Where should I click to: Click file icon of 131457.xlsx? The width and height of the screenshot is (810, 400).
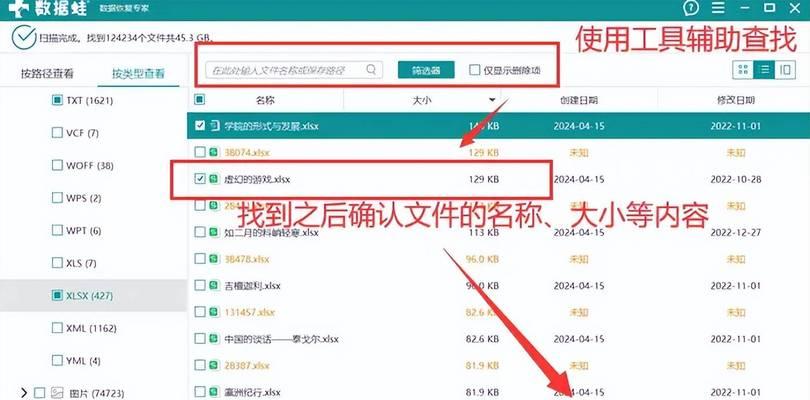pos(214,312)
